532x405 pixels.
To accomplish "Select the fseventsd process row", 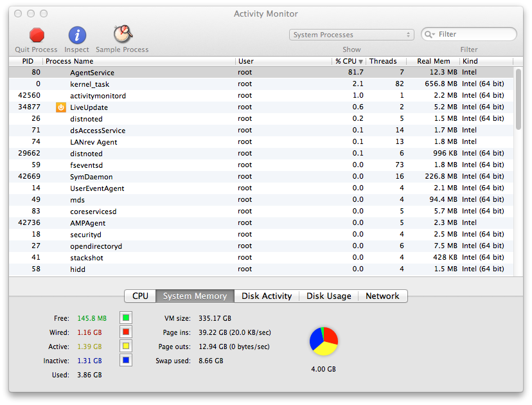I will point(262,165).
